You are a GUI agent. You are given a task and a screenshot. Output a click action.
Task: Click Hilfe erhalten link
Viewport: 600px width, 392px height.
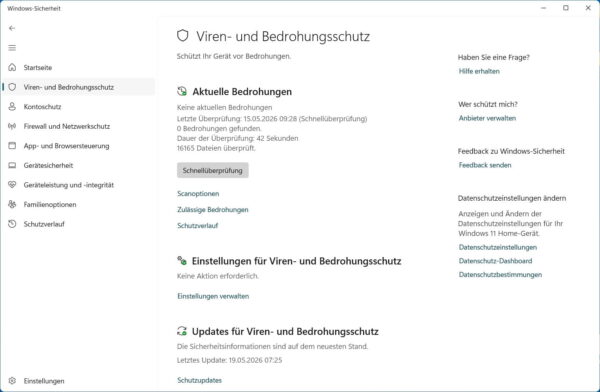pos(479,71)
